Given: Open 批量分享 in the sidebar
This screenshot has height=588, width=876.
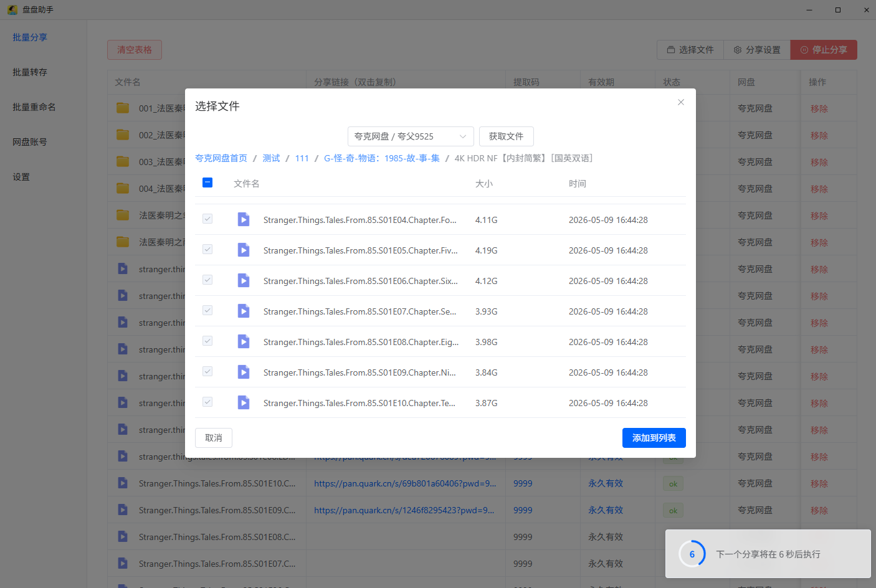Looking at the screenshot, I should 30,37.
